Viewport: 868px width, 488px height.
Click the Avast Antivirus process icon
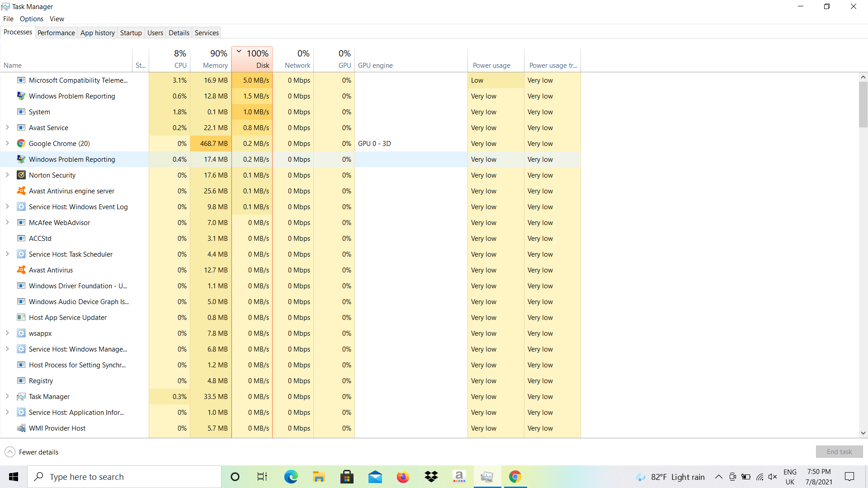coord(21,270)
